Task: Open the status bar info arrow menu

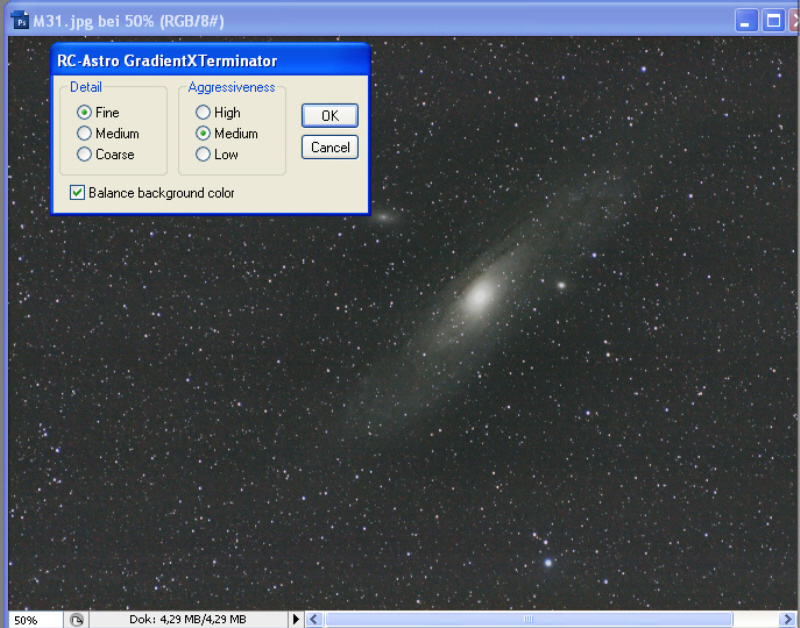Action: point(295,620)
